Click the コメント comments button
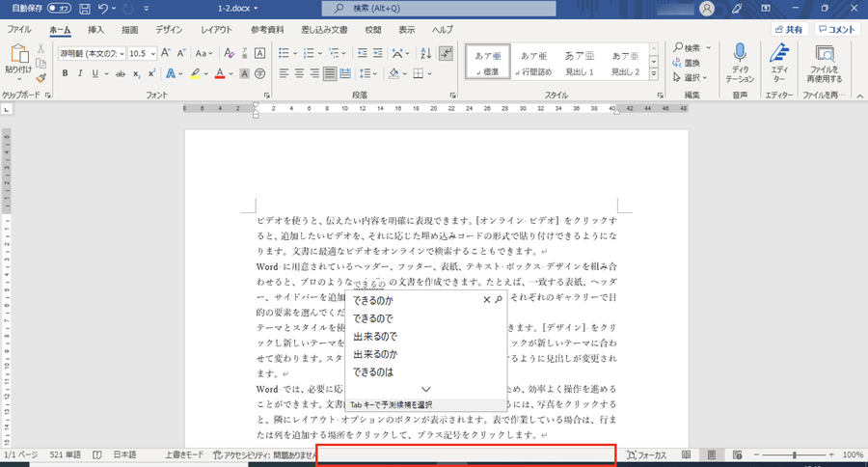Viewport: 868px width, 467px height. tap(835, 30)
